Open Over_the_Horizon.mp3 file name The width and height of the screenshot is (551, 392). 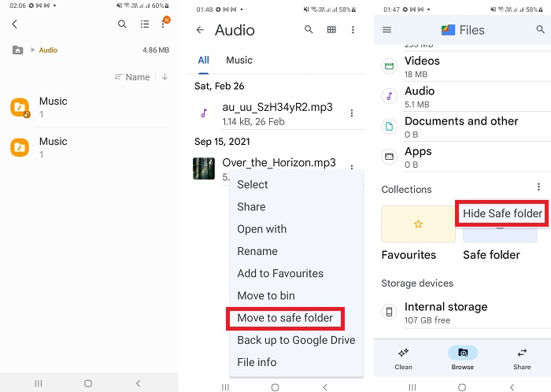(279, 163)
